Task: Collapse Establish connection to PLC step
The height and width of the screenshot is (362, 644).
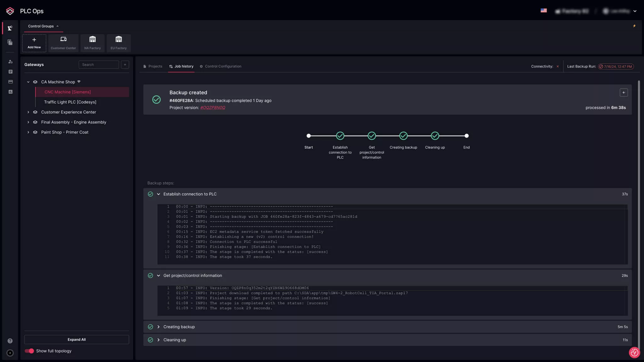Action: pos(158,194)
